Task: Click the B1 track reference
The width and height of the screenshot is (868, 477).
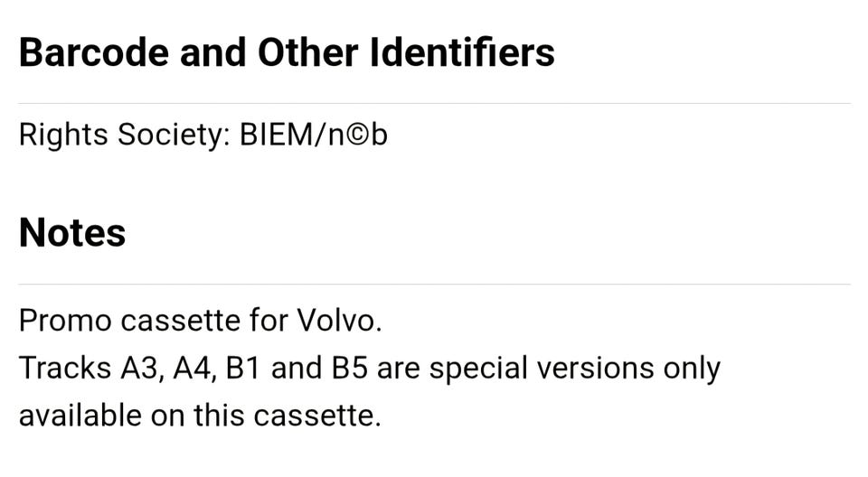Action: pos(243,368)
